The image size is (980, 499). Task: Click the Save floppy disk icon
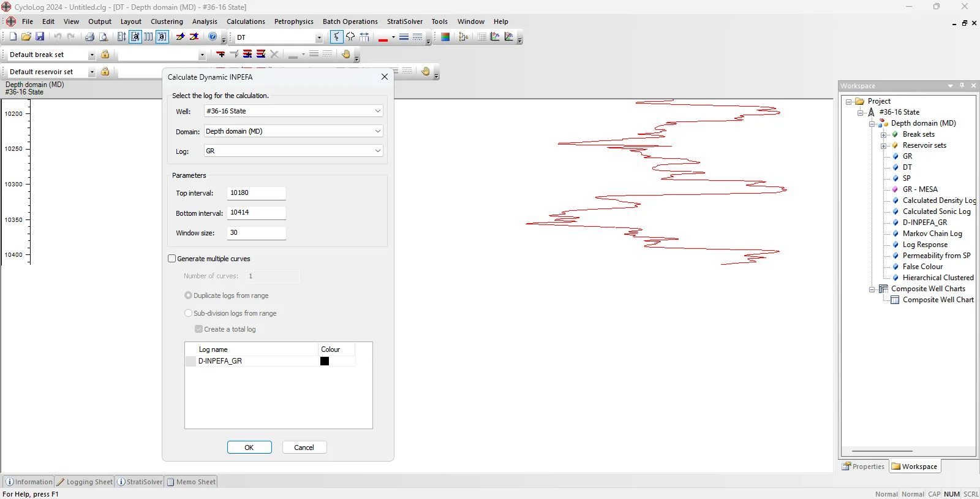pos(40,37)
